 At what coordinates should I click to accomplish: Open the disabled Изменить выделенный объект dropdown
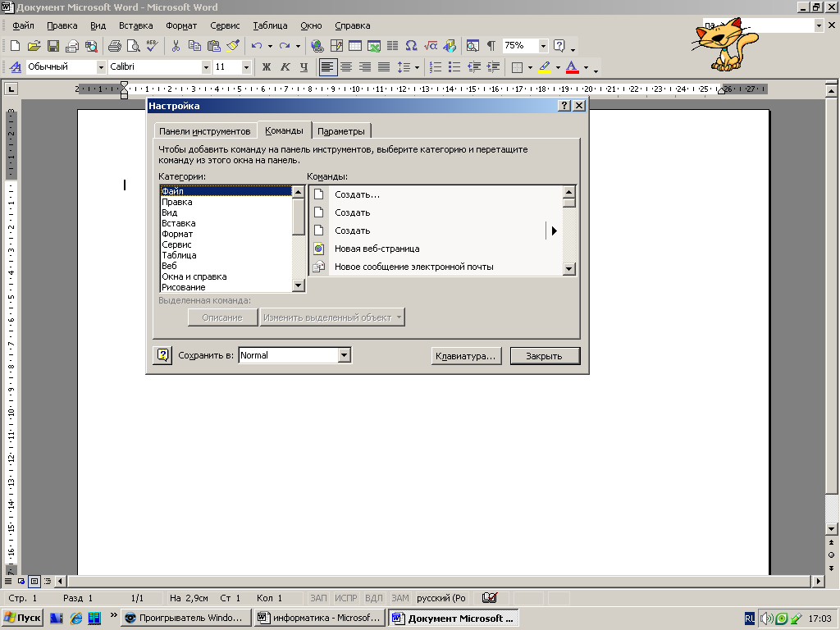333,317
